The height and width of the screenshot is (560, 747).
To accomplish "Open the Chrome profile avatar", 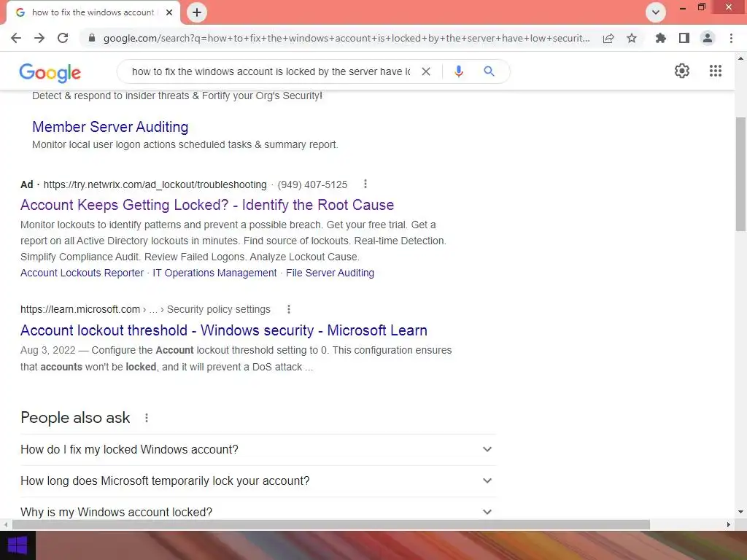I will pyautogui.click(x=708, y=38).
